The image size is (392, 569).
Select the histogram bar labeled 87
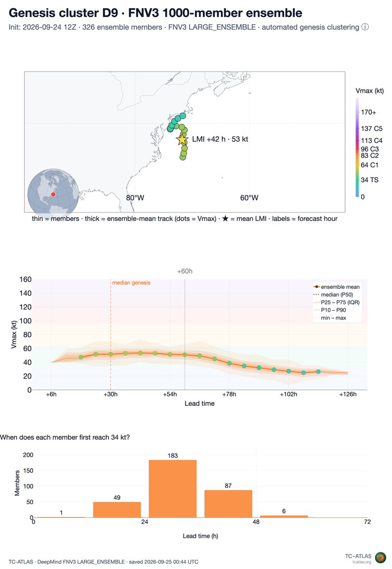click(228, 504)
